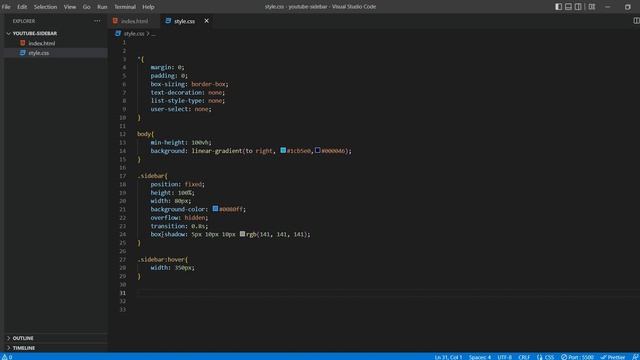
Task: Select style.css in the Explorer tree
Action: [39, 53]
